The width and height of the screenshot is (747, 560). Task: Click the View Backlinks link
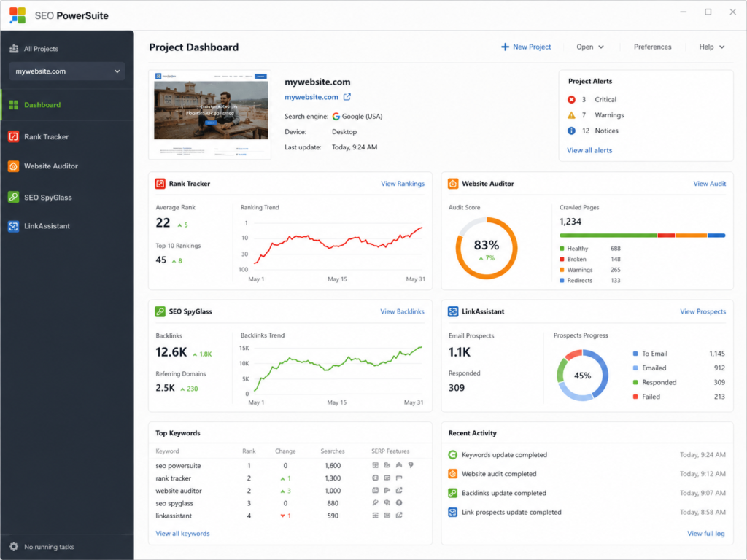click(x=402, y=311)
